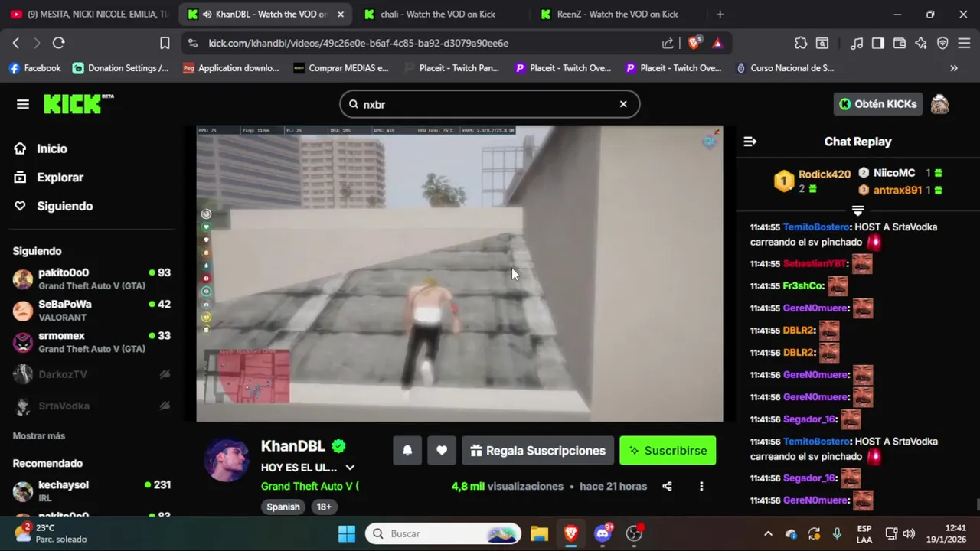The image size is (980, 551).
Task: Open srmomex followed channel
Action: pyautogui.click(x=92, y=342)
